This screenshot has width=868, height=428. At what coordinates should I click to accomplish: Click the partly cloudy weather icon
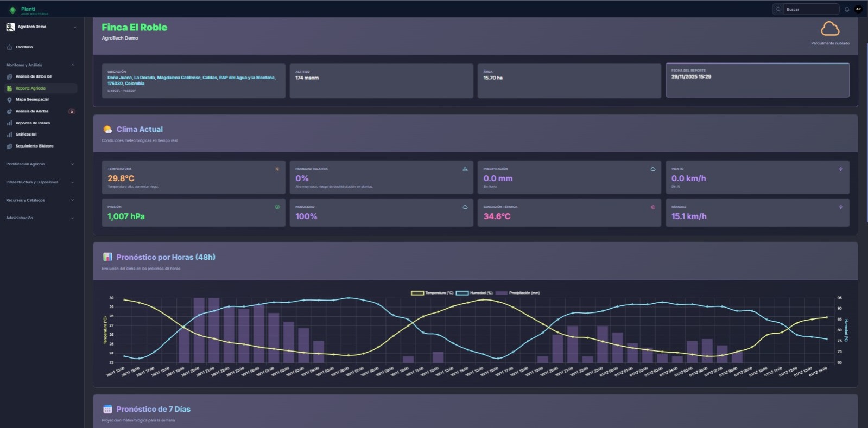[x=829, y=29]
